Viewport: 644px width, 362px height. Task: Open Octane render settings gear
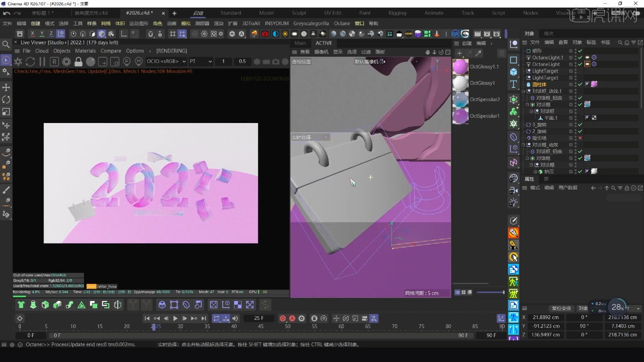pyautogui.click(x=66, y=62)
